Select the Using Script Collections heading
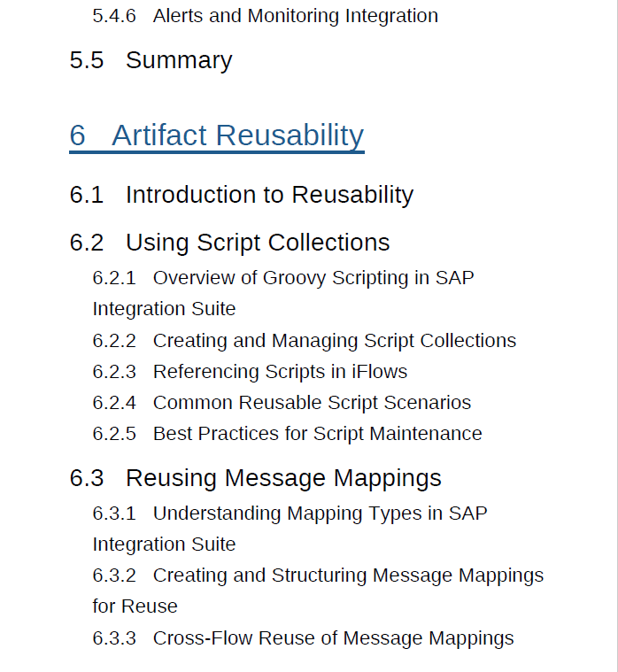 click(x=257, y=243)
